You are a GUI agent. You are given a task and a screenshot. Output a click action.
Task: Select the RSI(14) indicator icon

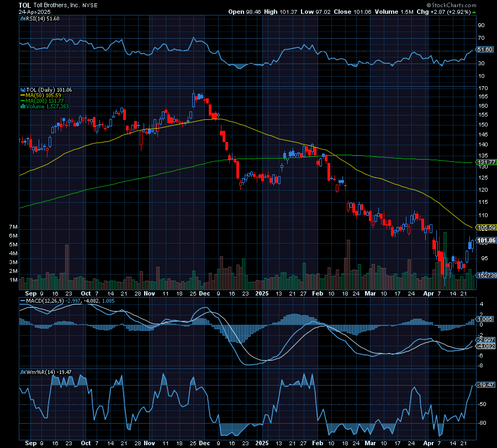23,18
